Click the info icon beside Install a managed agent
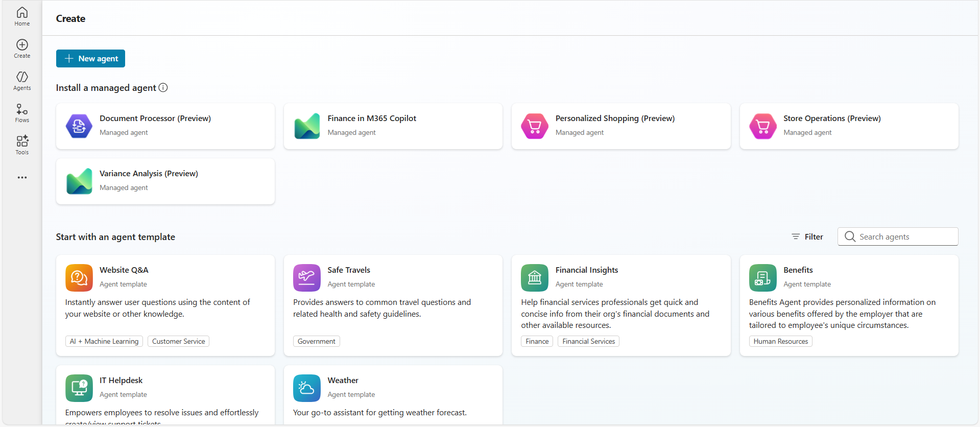980x427 pixels. click(x=163, y=88)
